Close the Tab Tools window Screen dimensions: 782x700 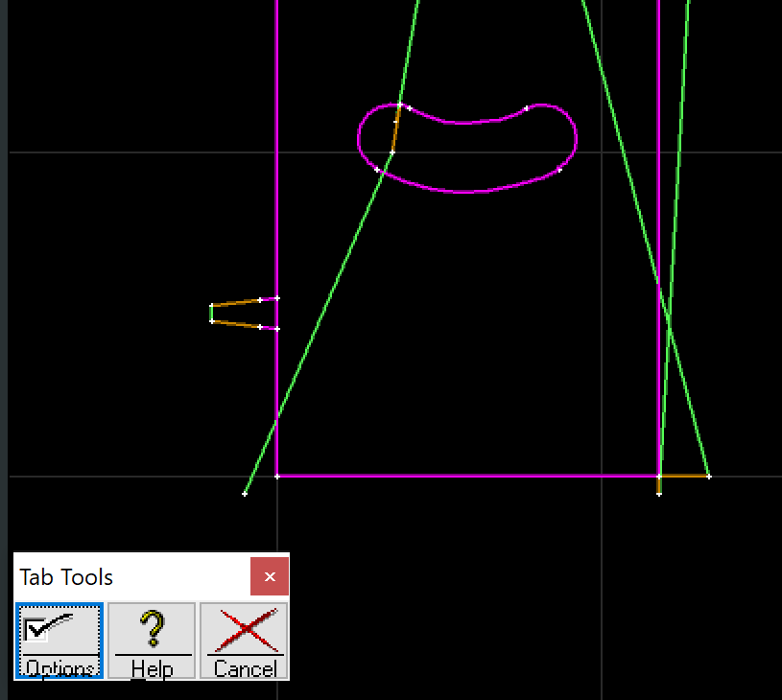click(270, 576)
